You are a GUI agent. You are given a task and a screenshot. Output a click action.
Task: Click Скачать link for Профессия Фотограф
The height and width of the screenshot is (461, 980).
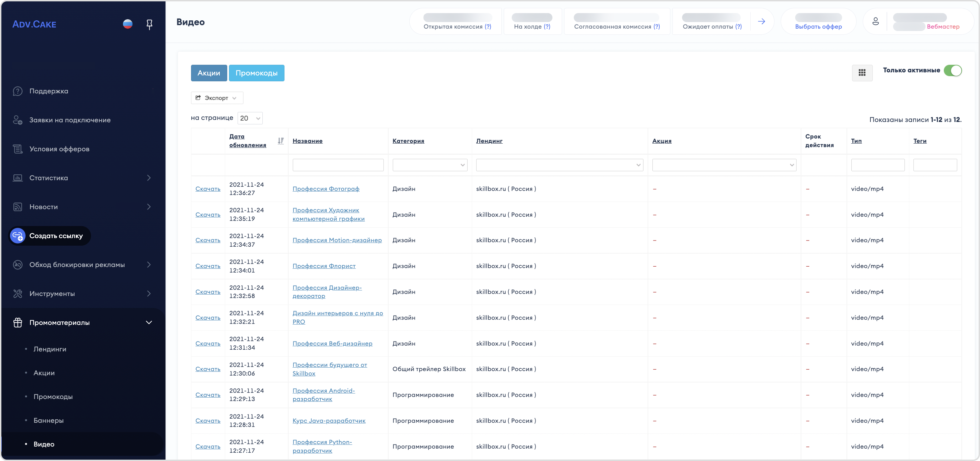[x=208, y=188]
